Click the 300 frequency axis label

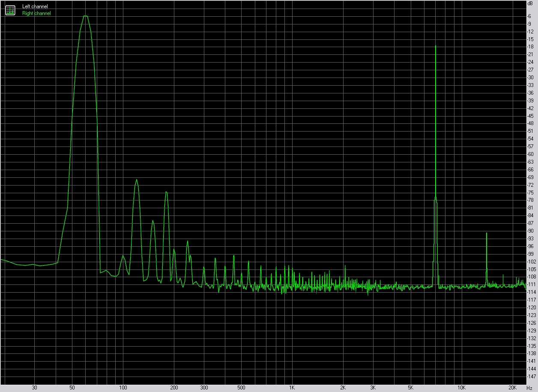click(x=204, y=388)
